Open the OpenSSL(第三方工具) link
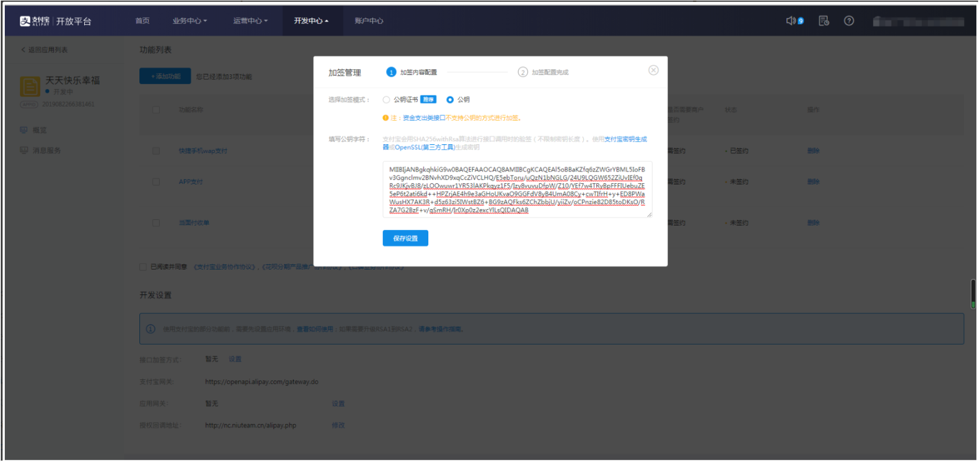Image resolution: width=980 pixels, height=462 pixels. (x=425, y=147)
